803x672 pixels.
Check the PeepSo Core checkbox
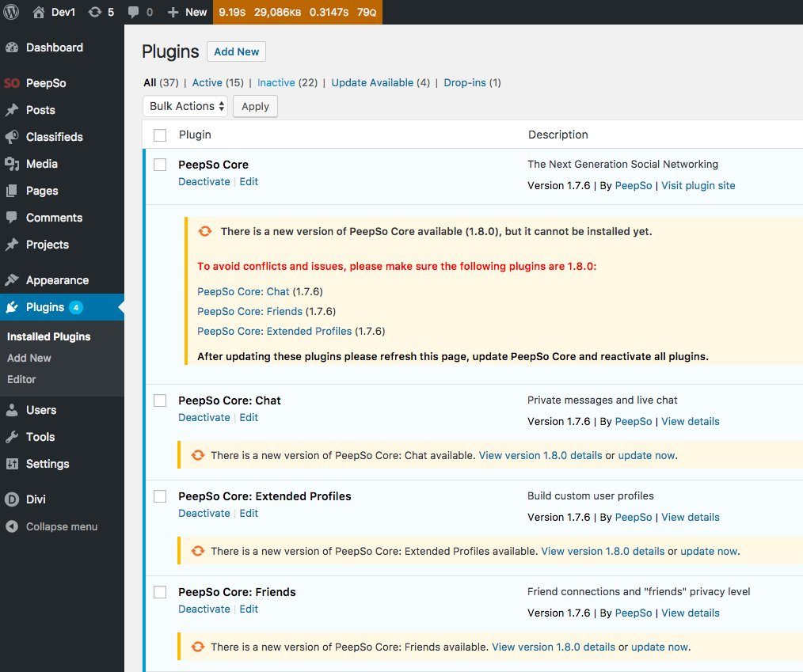point(160,165)
